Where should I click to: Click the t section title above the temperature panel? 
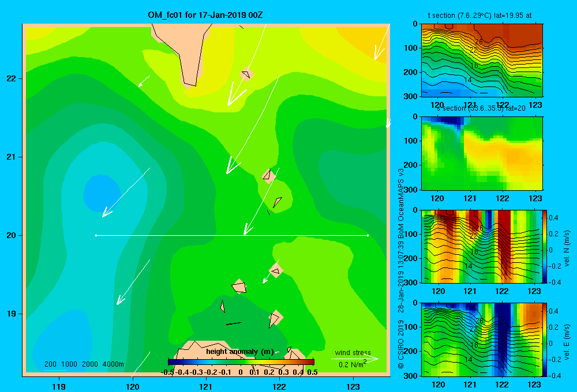(x=479, y=16)
